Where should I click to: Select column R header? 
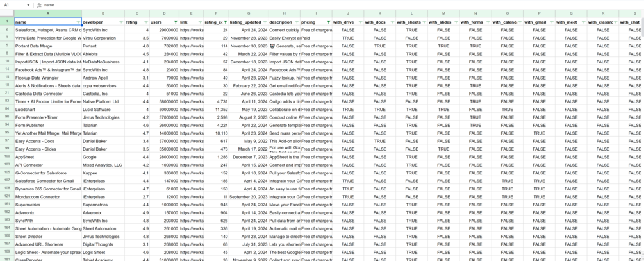(x=603, y=13)
